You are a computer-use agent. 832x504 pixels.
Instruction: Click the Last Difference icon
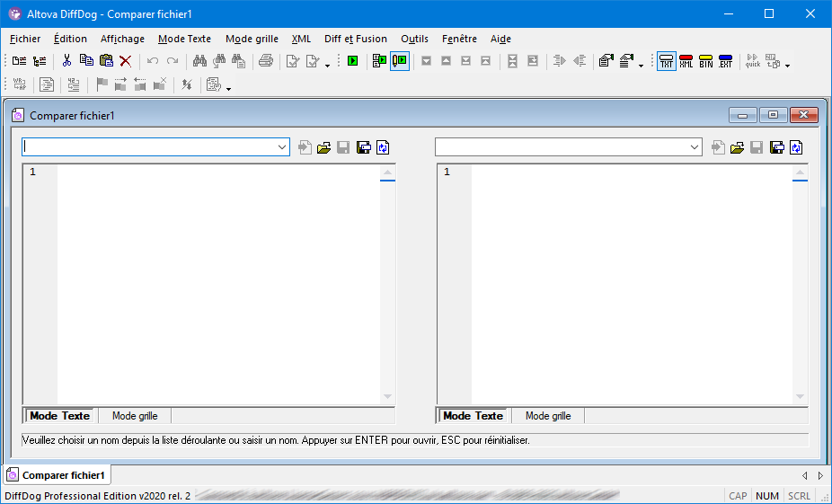(465, 61)
